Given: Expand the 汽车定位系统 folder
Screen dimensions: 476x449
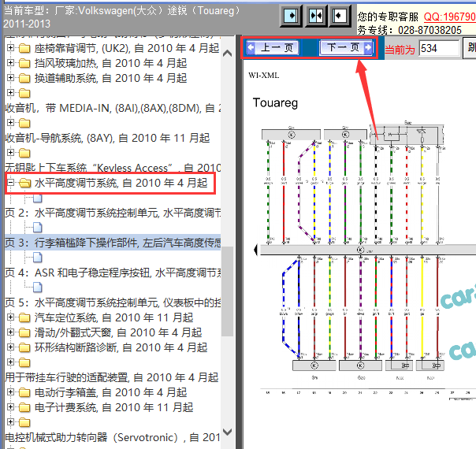Looking at the screenshot, I should point(10,317).
